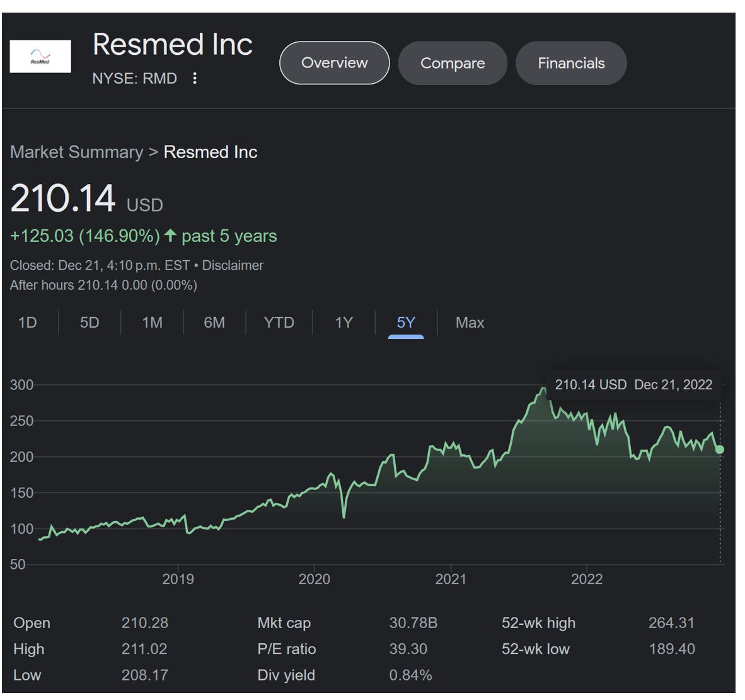Viewport: 745px width, 700px height.
Task: Click the 250 value on the y-axis
Action: [22, 421]
